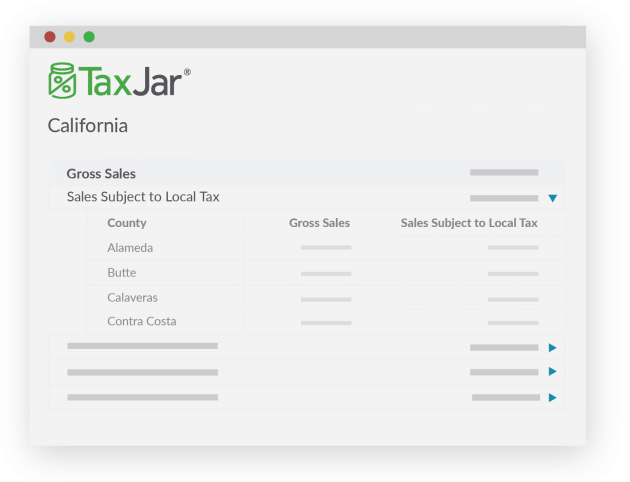Click the County column header
Screen dimensions: 630x482
click(x=127, y=223)
